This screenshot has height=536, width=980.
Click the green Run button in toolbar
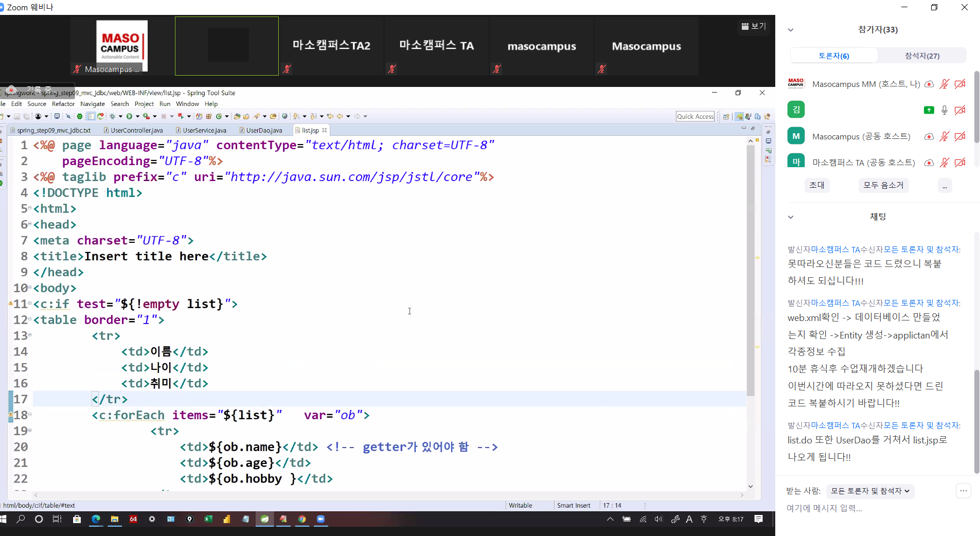(x=130, y=116)
